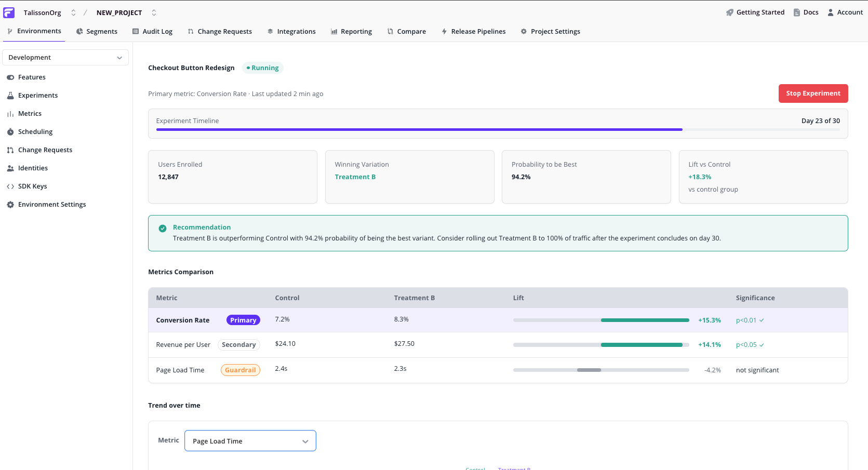The image size is (868, 470).
Task: Click the Stop Experiment button
Action: pyautogui.click(x=813, y=93)
